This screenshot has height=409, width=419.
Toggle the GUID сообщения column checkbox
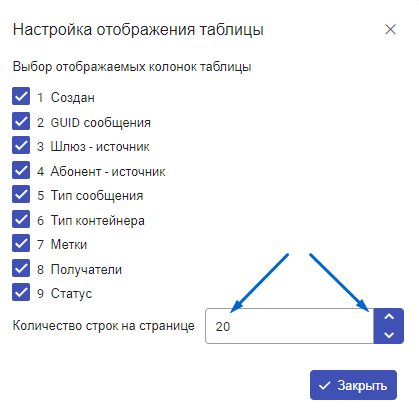(21, 121)
